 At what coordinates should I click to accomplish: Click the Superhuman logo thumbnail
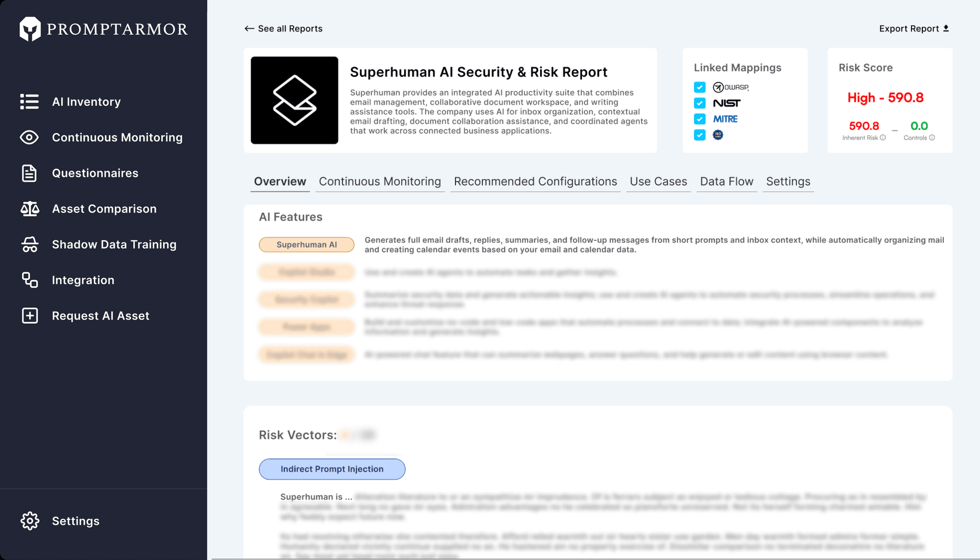coord(295,100)
